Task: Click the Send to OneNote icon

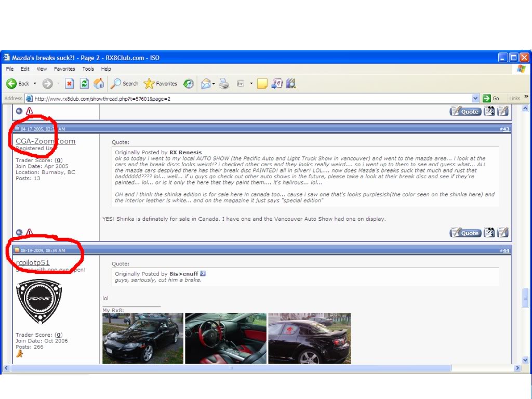Action: point(277,84)
